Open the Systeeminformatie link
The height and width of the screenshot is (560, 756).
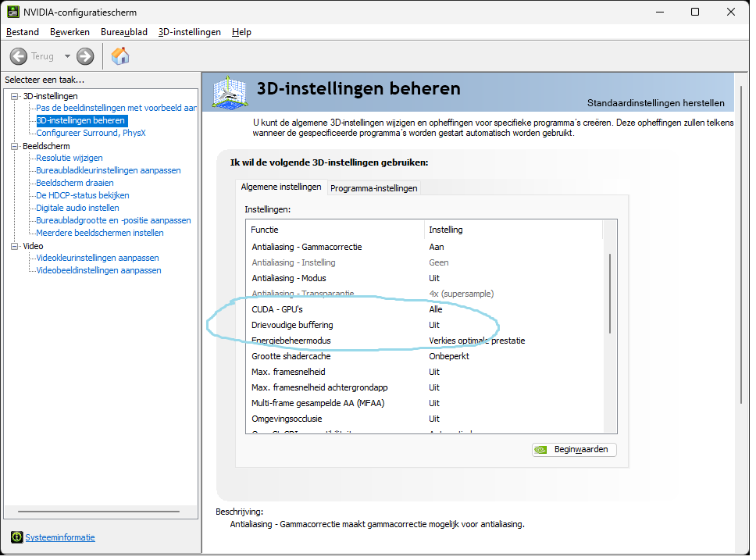60,537
